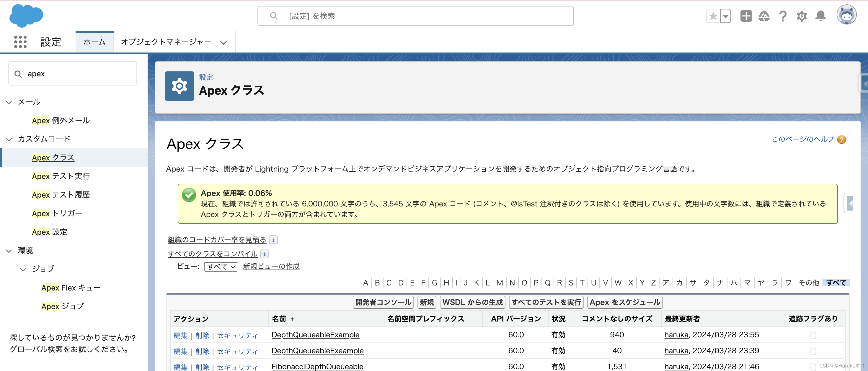Click the Trailhead guidance icon
868x371 pixels.
coord(764,16)
